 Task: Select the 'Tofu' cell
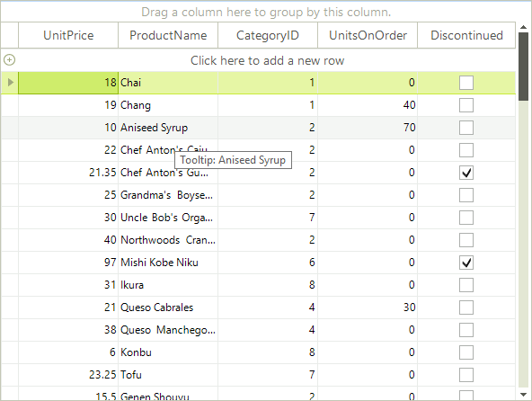pyautogui.click(x=168, y=375)
